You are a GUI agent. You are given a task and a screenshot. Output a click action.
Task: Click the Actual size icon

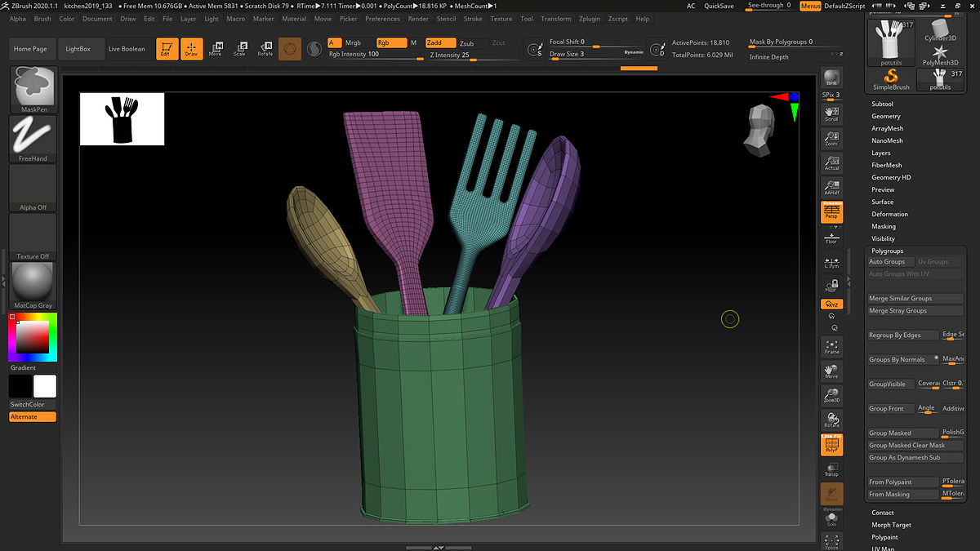831,162
